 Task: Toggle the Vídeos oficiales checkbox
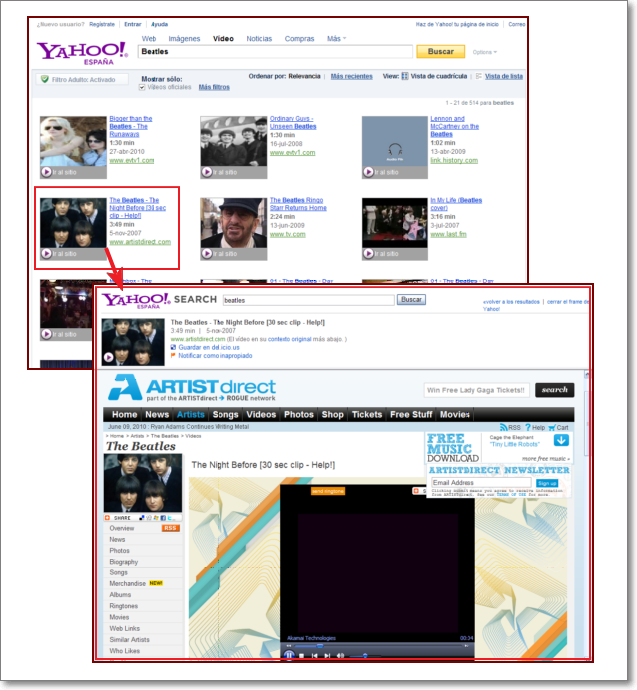coord(142,87)
